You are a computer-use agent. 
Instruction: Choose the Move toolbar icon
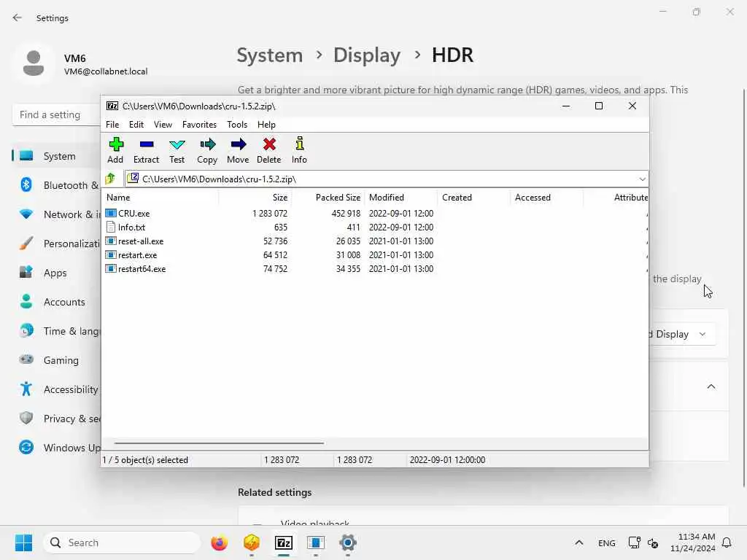(238, 150)
